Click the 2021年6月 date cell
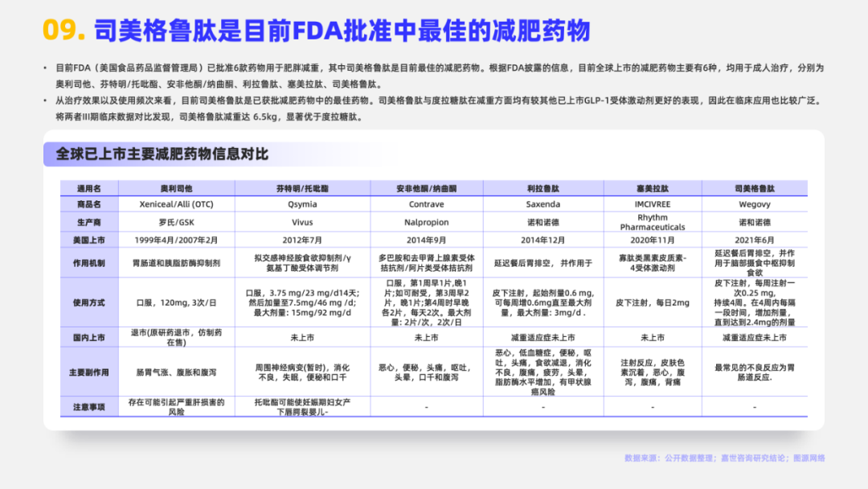Screen dimensions: 868x489 (755, 240)
